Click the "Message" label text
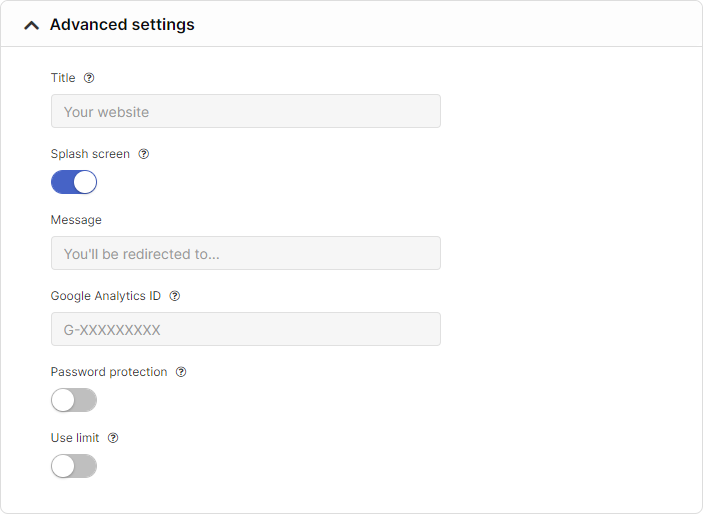Image resolution: width=703 pixels, height=514 pixels. pos(76,220)
